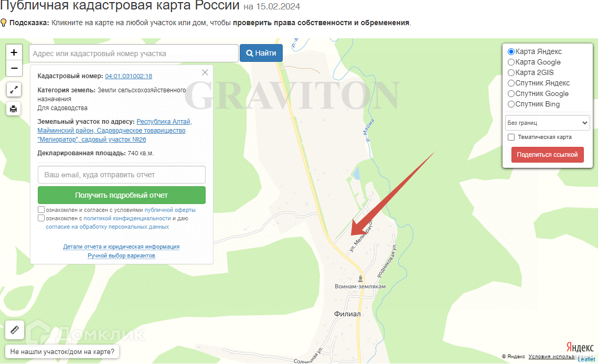The image size is (598, 364).
Task: Click Получить подробный отчет button
Action: click(x=122, y=195)
